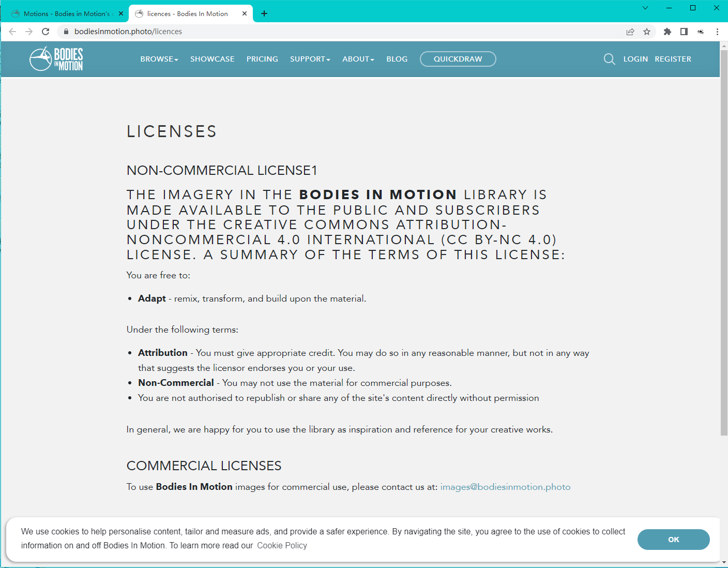This screenshot has width=728, height=568.
Task: Toggle the browser side panel icon
Action: (x=684, y=32)
